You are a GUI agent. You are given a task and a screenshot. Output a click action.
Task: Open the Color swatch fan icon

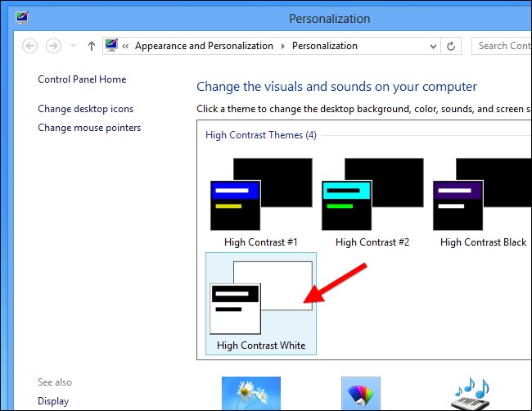coord(361,394)
